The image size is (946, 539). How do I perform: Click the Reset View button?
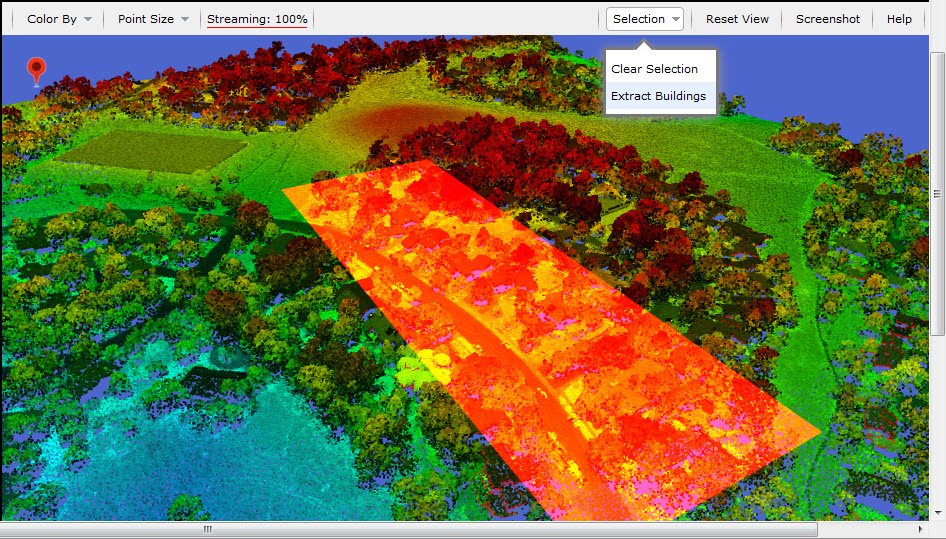[737, 19]
